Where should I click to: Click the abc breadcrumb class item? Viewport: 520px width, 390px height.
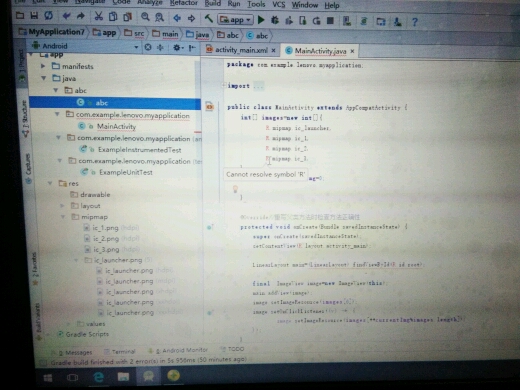point(258,36)
